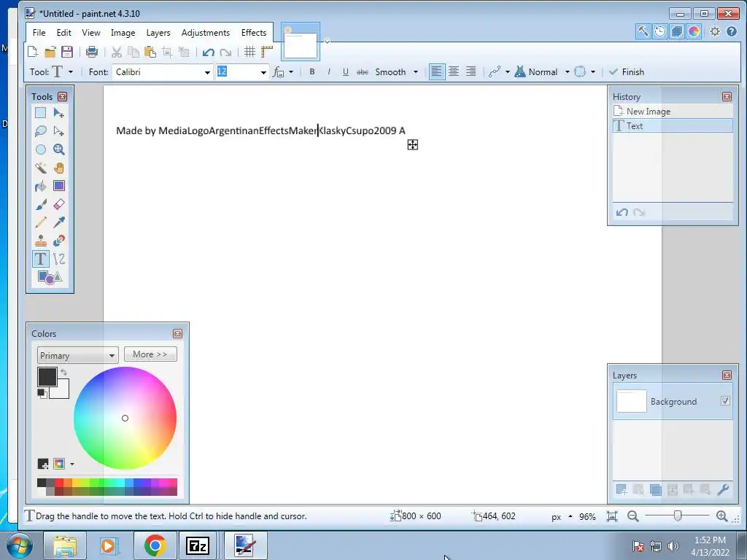Screen dimensions: 747x560
Task: Open Chrome from the taskbar
Action: tap(155, 545)
